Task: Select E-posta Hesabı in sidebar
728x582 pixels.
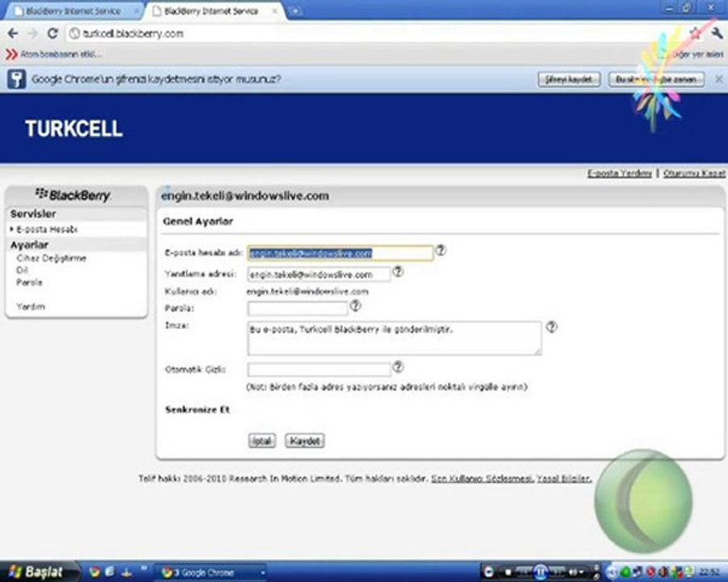Action: coord(47,230)
